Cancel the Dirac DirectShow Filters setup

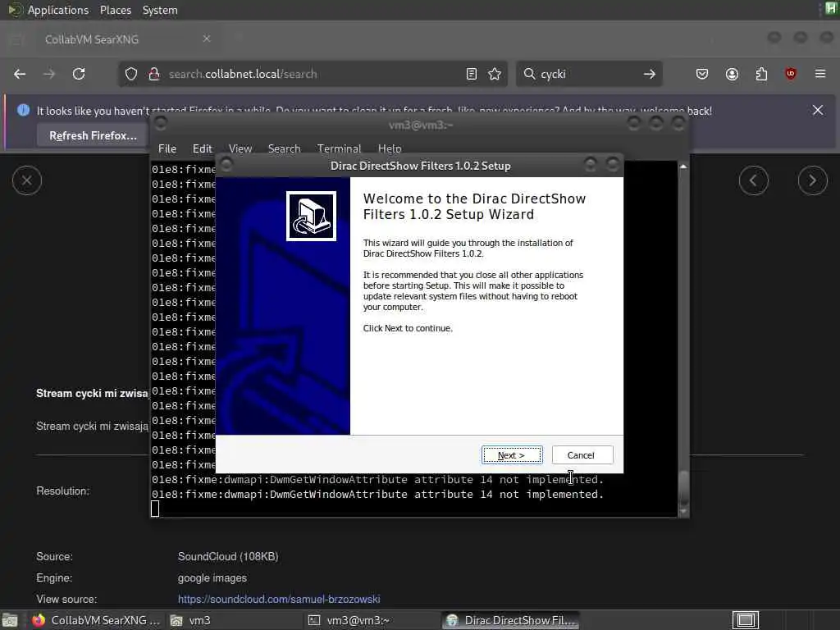click(582, 454)
